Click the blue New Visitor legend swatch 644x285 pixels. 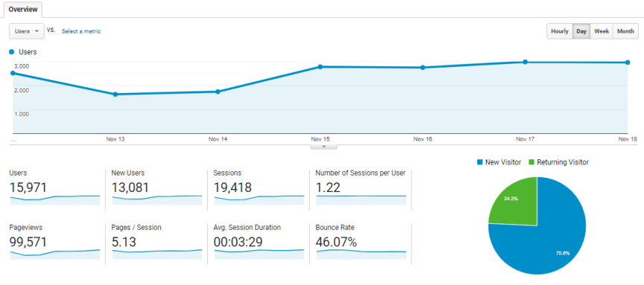click(x=479, y=162)
